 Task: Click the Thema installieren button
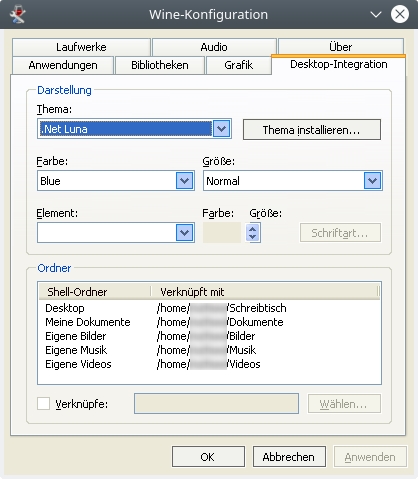312,130
